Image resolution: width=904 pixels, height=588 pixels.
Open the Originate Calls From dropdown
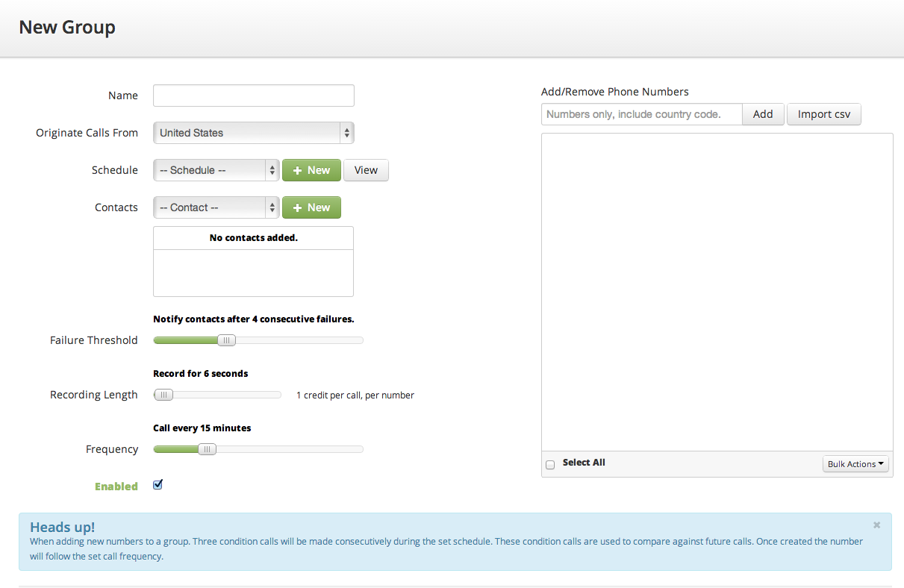pos(253,133)
